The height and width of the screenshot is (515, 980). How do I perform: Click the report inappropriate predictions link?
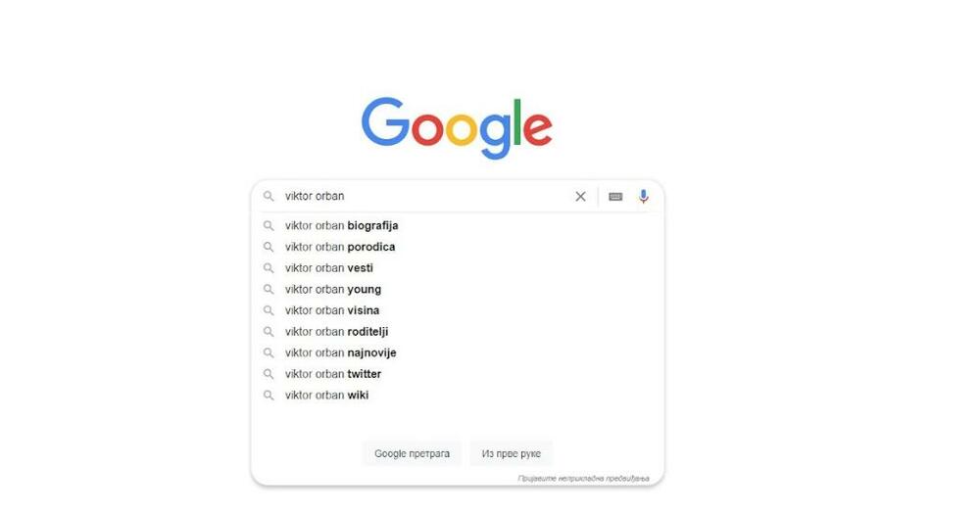pyautogui.click(x=583, y=479)
